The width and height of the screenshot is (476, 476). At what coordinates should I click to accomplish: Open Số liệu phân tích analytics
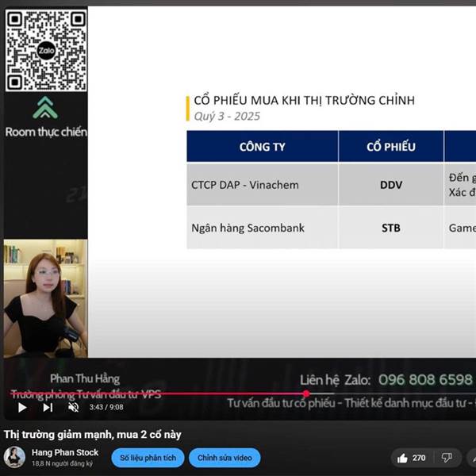(x=148, y=458)
